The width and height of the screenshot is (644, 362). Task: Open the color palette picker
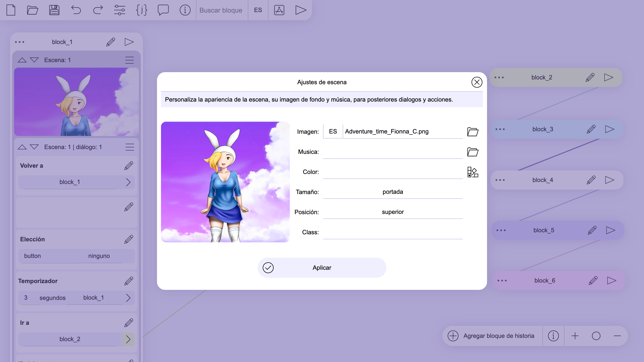(x=473, y=172)
